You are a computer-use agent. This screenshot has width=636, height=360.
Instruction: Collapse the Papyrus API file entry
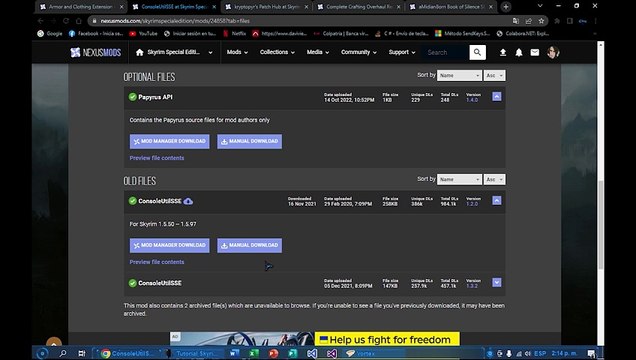pos(496,96)
